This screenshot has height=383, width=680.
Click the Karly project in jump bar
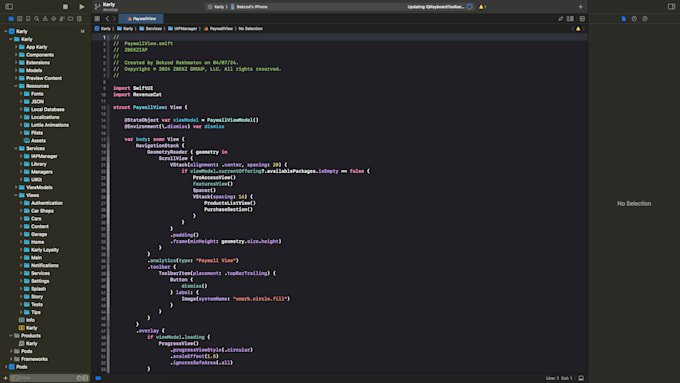coord(103,29)
